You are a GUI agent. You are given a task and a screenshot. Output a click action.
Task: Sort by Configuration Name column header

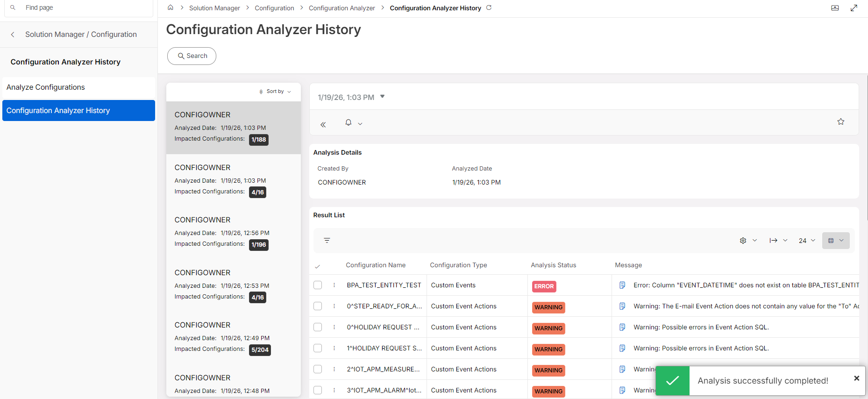[376, 265]
